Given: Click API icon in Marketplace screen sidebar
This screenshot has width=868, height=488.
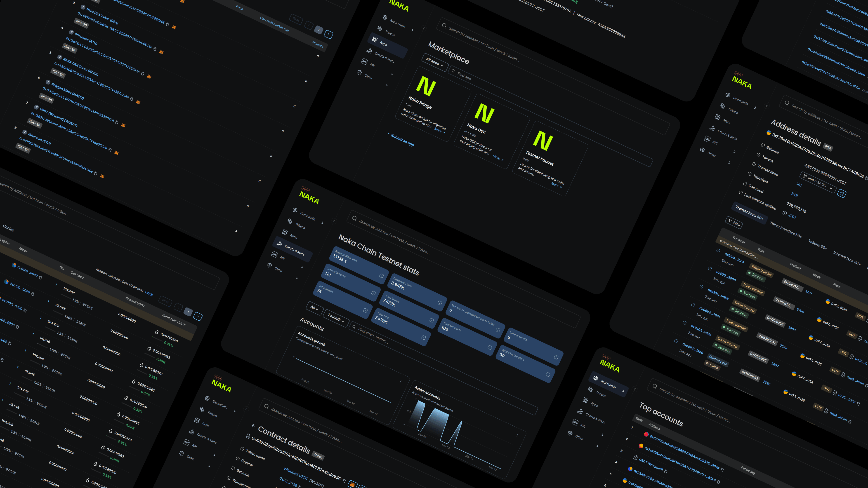Looking at the screenshot, I should point(364,61).
